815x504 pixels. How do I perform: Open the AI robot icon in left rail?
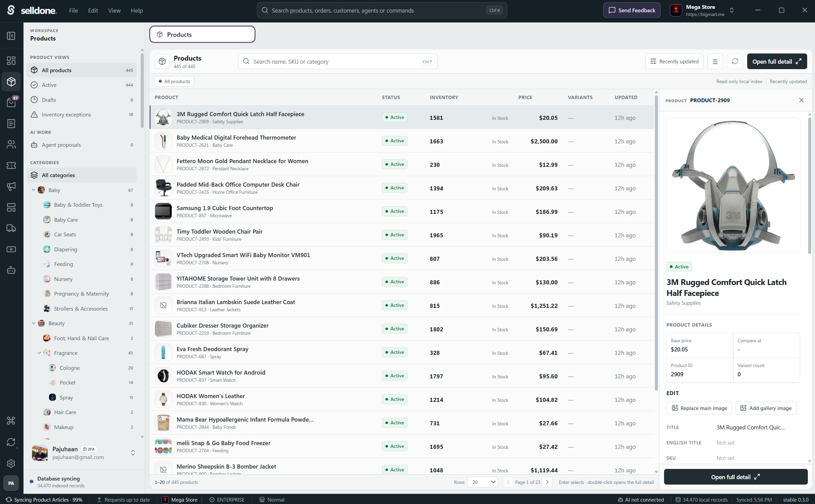pyautogui.click(x=11, y=270)
